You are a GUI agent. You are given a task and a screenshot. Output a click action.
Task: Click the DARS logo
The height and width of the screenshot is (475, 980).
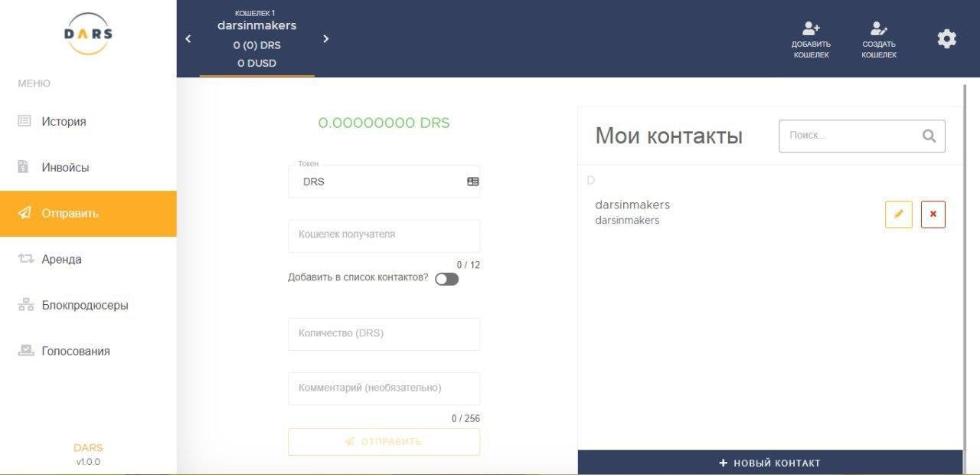click(88, 34)
